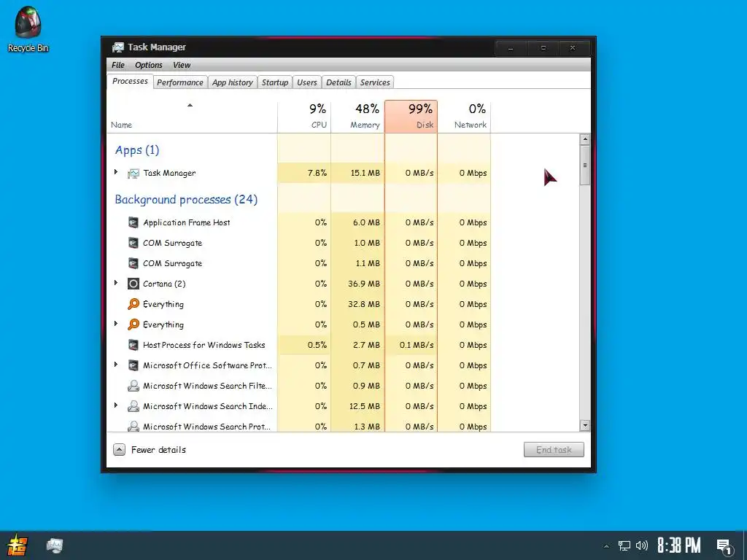Sort by the Disk column header
747x560 pixels.
(411, 117)
